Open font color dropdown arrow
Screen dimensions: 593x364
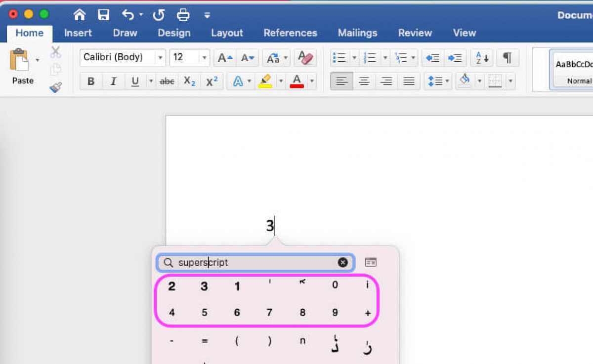312,81
